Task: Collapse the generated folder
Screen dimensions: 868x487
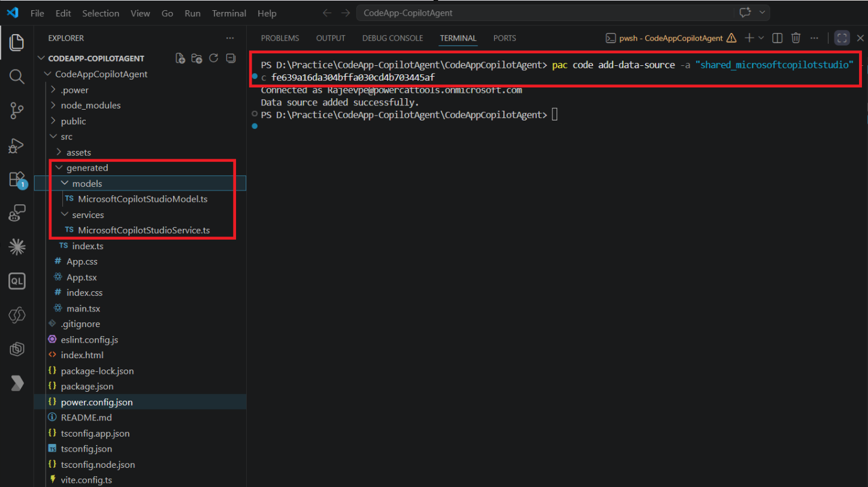Action: click(x=87, y=168)
